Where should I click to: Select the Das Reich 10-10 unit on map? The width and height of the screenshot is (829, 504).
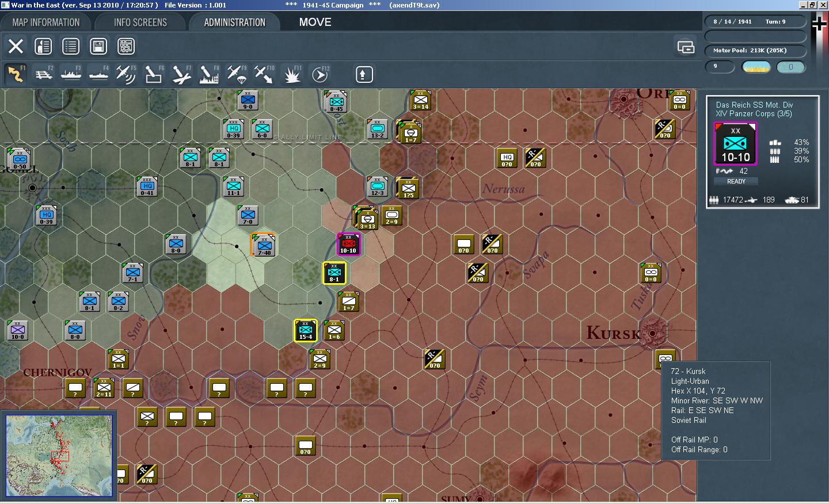(348, 244)
